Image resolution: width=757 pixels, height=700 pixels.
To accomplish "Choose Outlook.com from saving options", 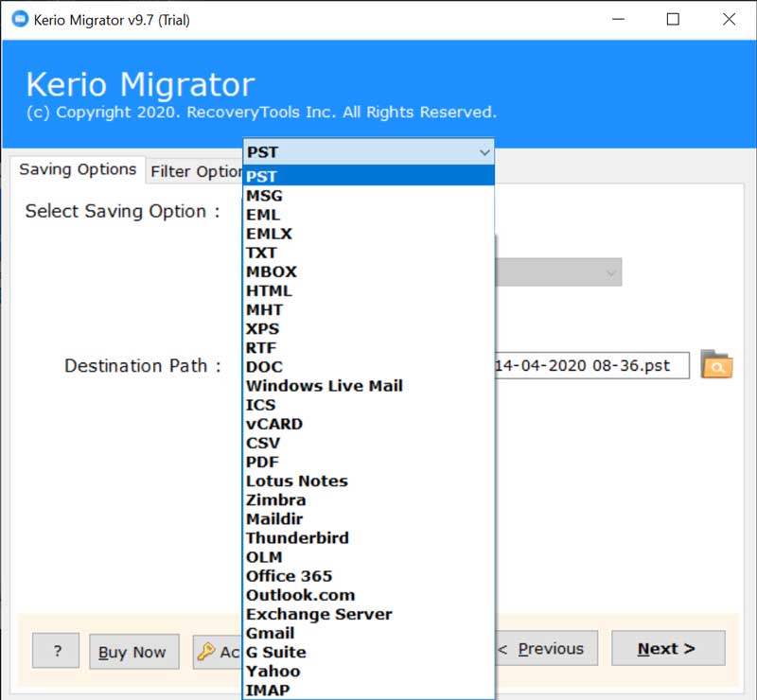I will (369, 595).
